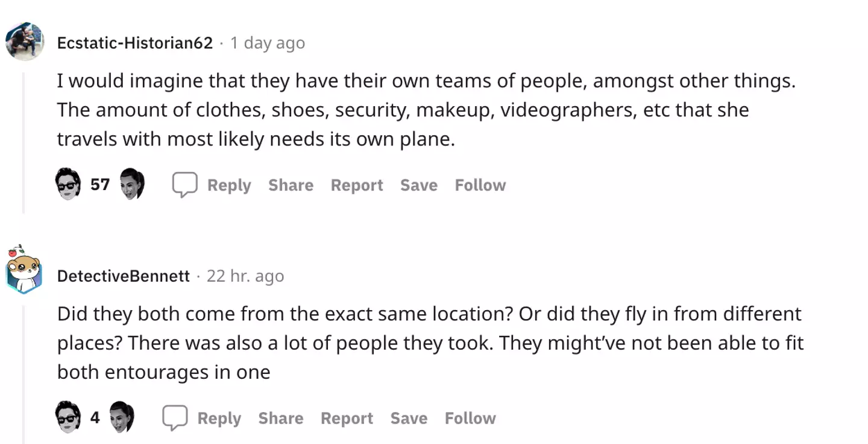Upvote DetectiveBennett's comment with the left face icon

68,417
